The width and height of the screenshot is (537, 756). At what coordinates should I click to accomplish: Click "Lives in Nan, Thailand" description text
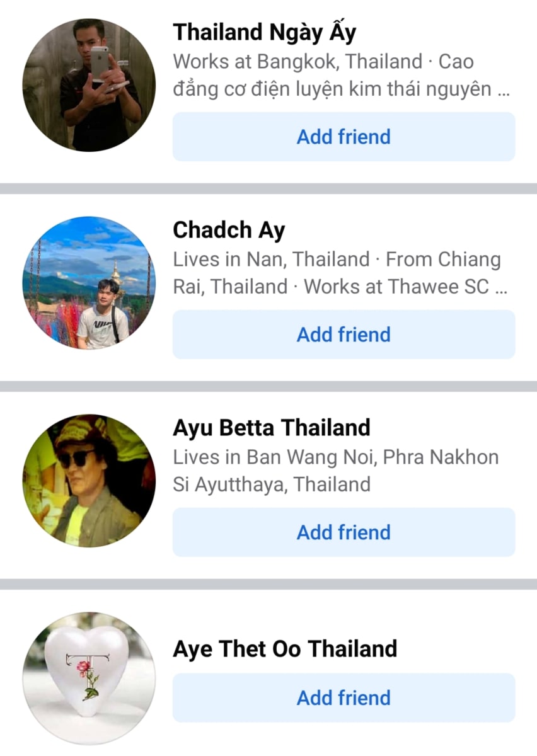[x=271, y=260]
